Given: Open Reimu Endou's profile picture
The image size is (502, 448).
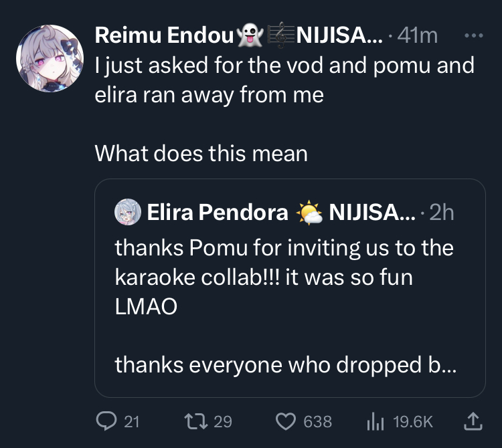Looking at the screenshot, I should click(48, 58).
